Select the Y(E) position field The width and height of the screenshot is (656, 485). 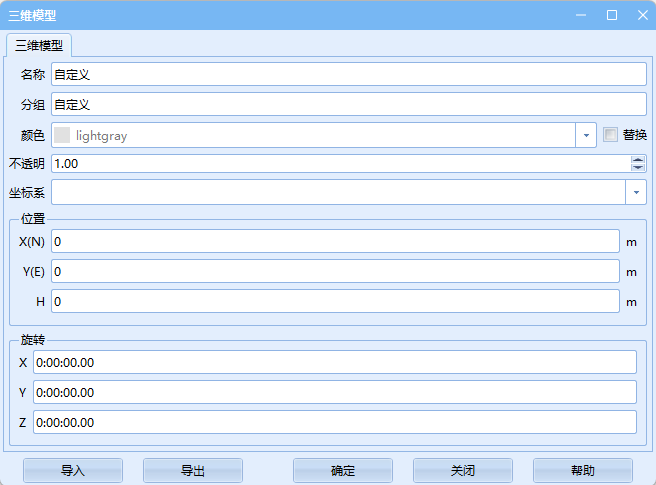(335, 272)
